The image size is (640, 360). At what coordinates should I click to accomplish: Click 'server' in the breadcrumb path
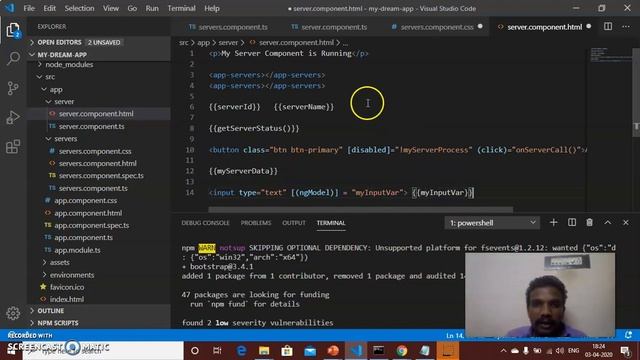tap(228, 42)
